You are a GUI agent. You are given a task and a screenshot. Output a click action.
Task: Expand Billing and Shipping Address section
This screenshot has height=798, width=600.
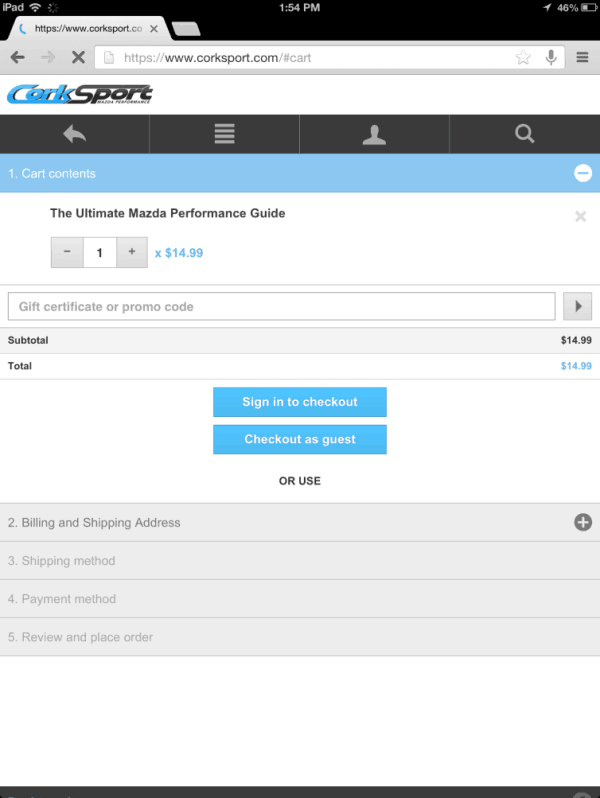[583, 522]
